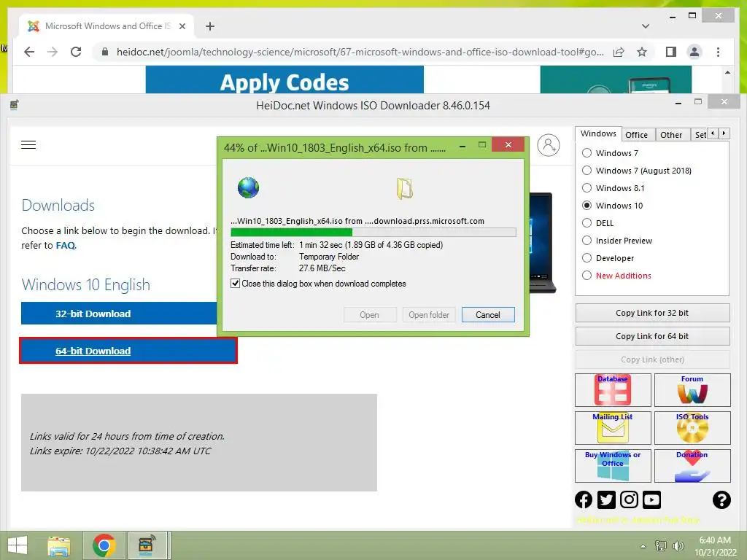747x560 pixels.
Task: Open the ISO Tools tile
Action: pyautogui.click(x=692, y=427)
